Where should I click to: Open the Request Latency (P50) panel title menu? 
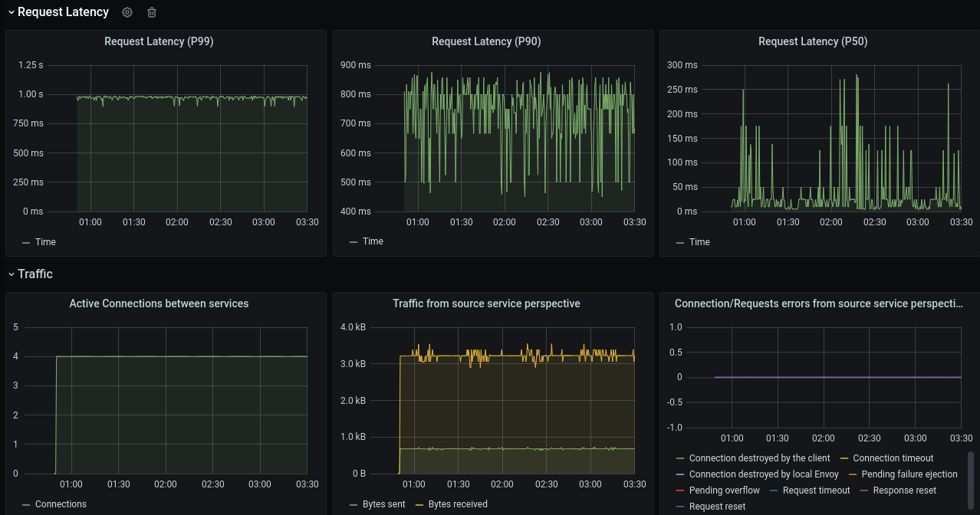(x=813, y=41)
